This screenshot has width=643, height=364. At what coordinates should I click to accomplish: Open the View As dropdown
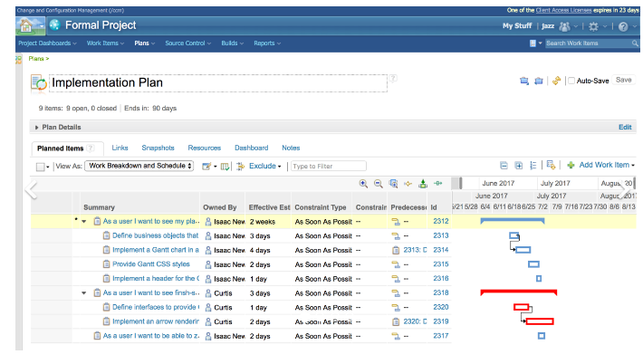pos(139,167)
